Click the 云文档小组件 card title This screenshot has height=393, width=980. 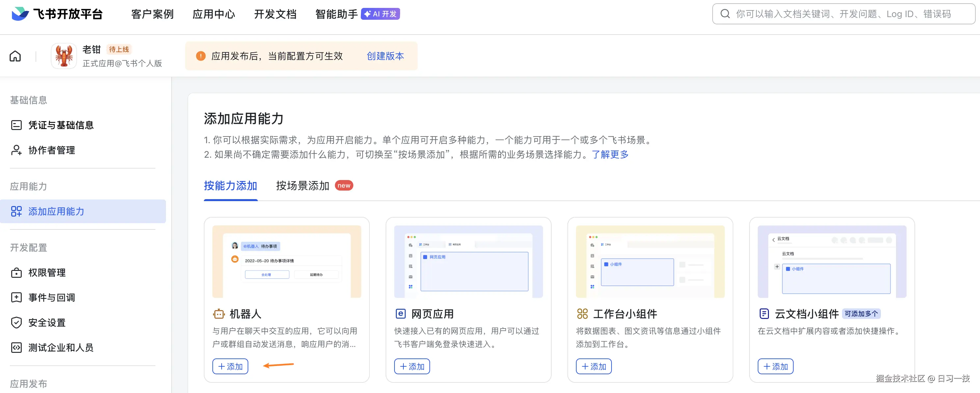coord(807,314)
